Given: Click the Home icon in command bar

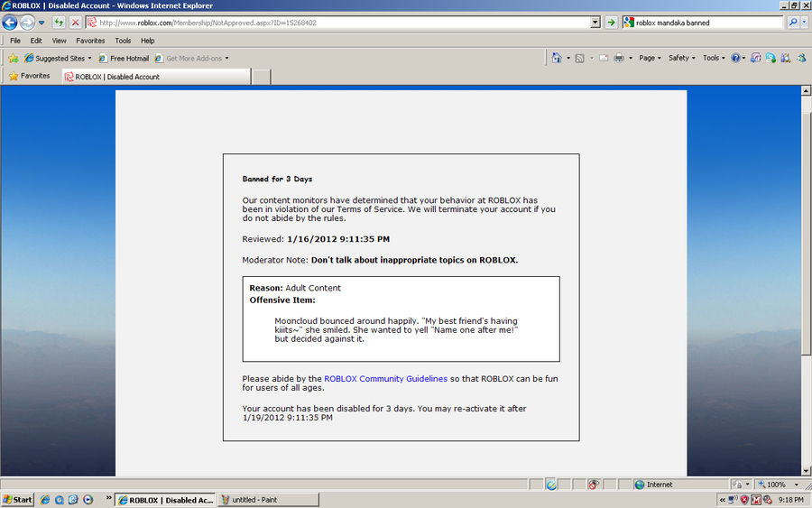Looking at the screenshot, I should point(557,58).
